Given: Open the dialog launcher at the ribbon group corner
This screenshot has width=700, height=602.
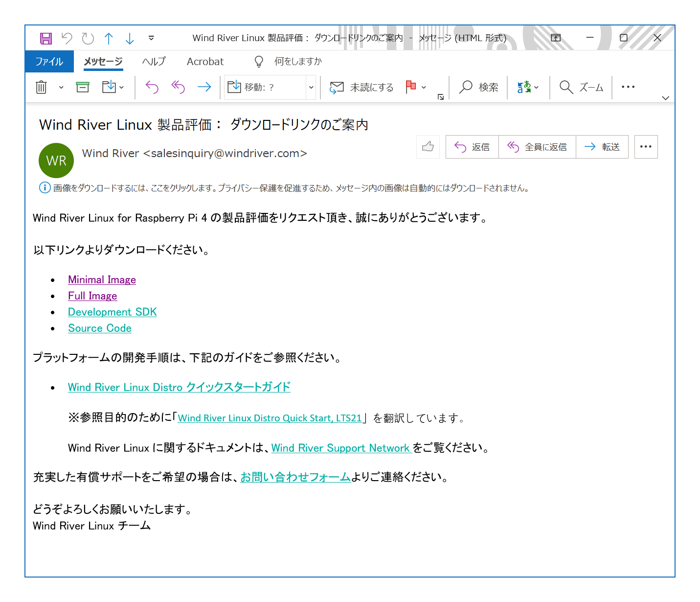Looking at the screenshot, I should click(441, 97).
